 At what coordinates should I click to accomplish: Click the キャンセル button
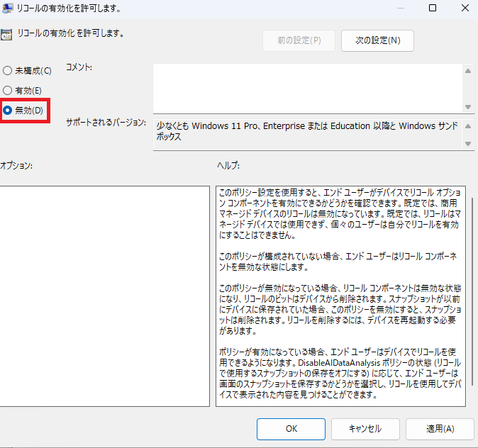[365, 429]
